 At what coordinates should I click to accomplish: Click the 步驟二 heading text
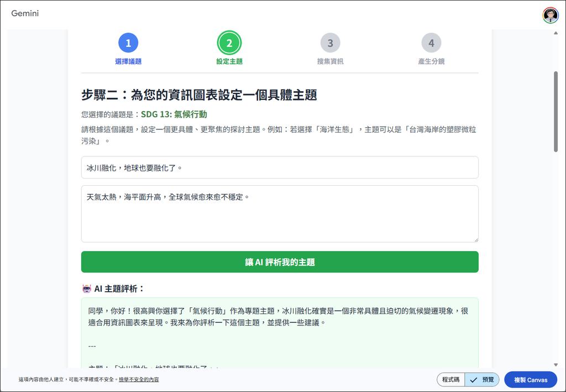199,95
